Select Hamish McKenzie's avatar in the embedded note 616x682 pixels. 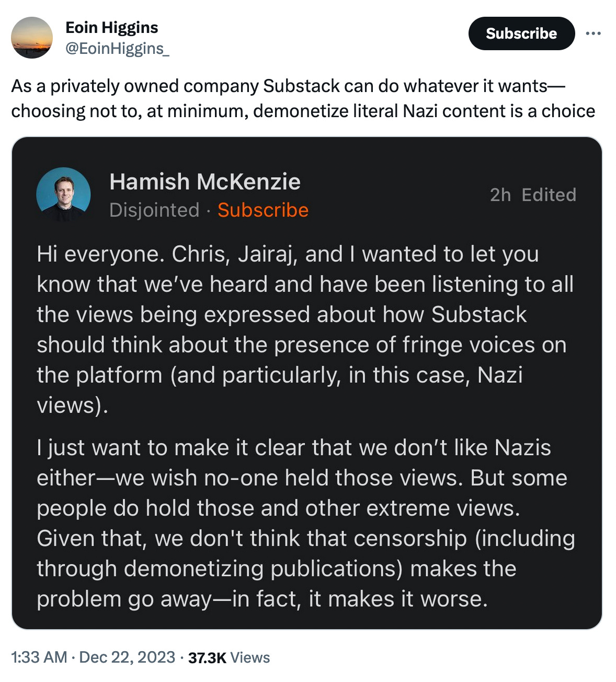(63, 194)
